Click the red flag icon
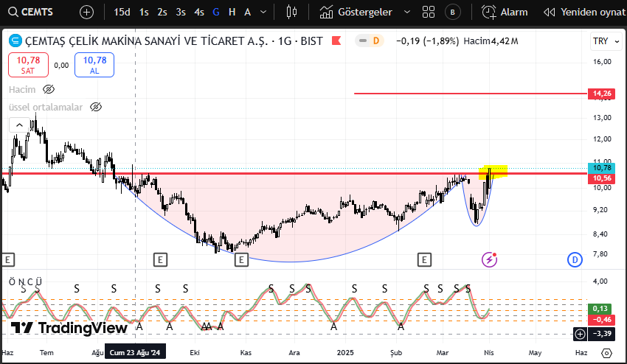The height and width of the screenshot is (364, 627). [336, 41]
